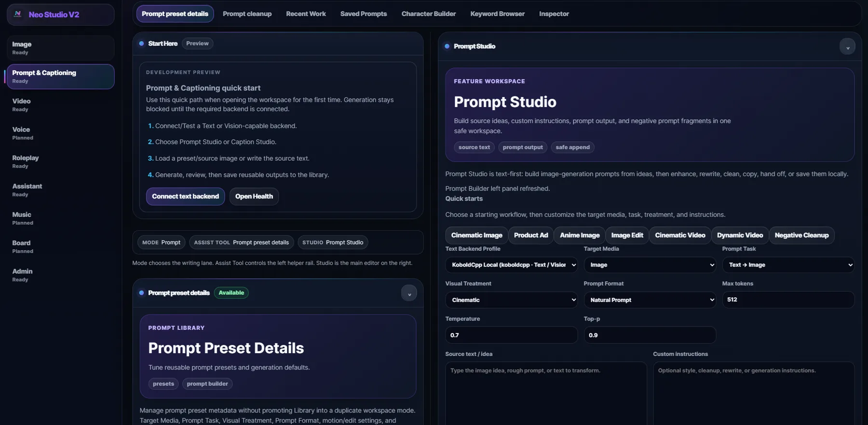Click the Prompt Studio panel header title
868x425 pixels.
475,46
